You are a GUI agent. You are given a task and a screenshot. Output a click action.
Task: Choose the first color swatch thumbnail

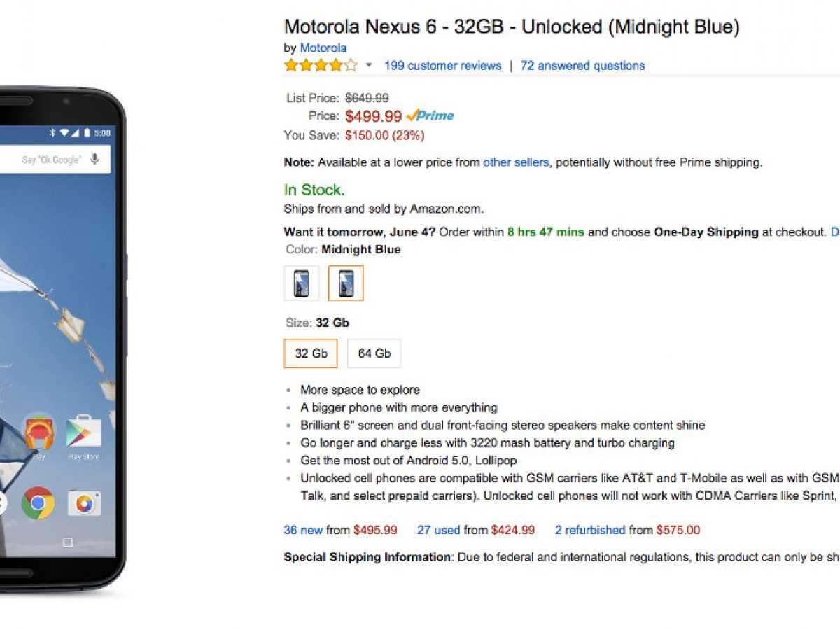[302, 283]
